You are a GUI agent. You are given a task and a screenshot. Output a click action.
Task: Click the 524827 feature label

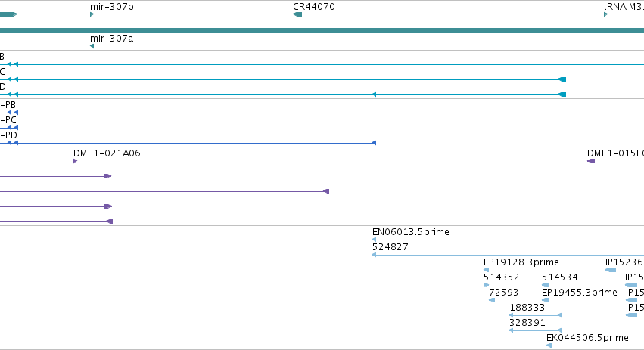(x=390, y=247)
